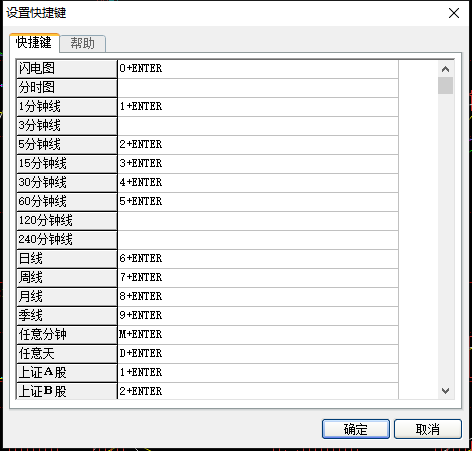Select the 30分钟线 row label
The height and width of the screenshot is (451, 472).
pos(67,183)
